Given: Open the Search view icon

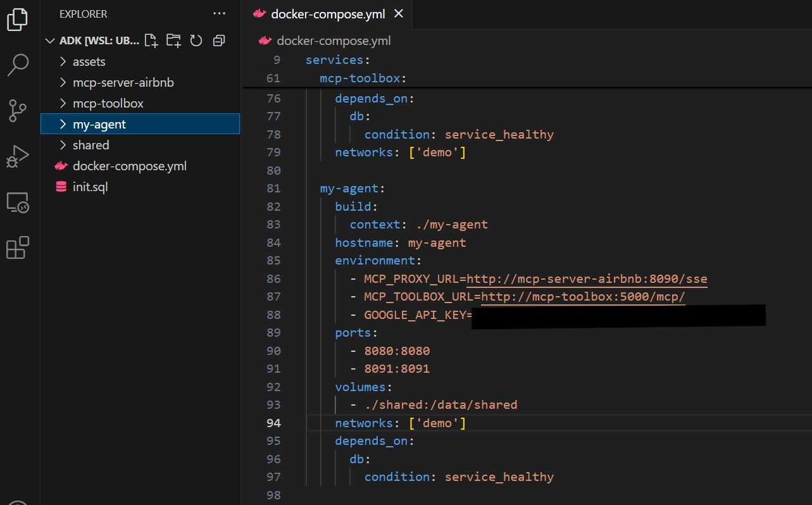Looking at the screenshot, I should 17,65.
